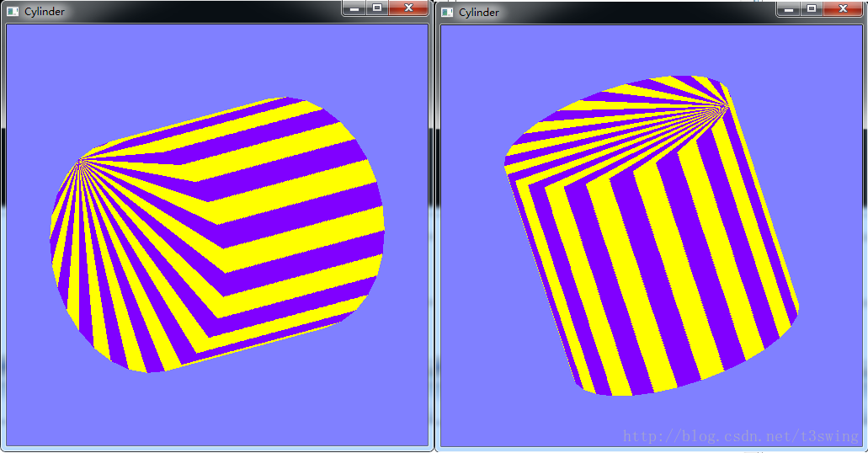Minimize the left Cylinder window
The width and height of the screenshot is (868, 453).
click(354, 8)
